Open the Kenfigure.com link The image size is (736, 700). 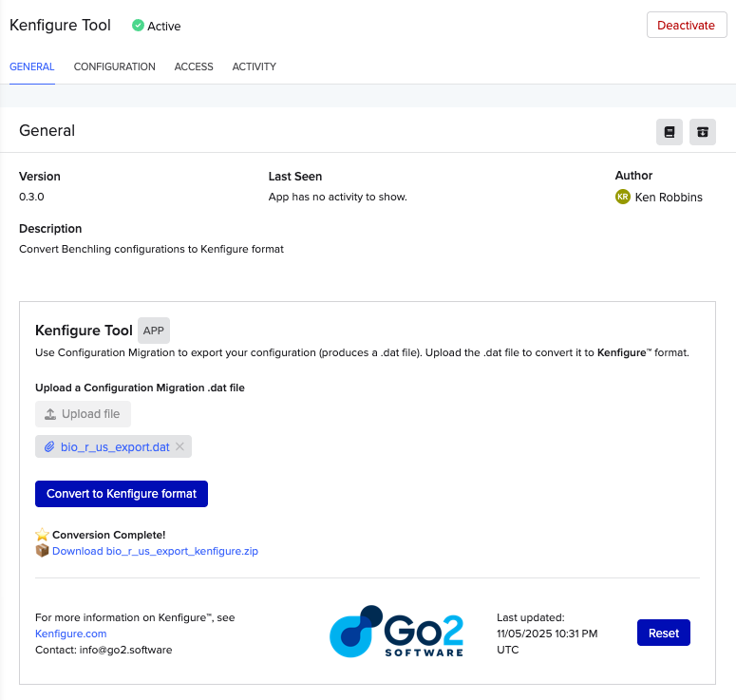coord(70,634)
